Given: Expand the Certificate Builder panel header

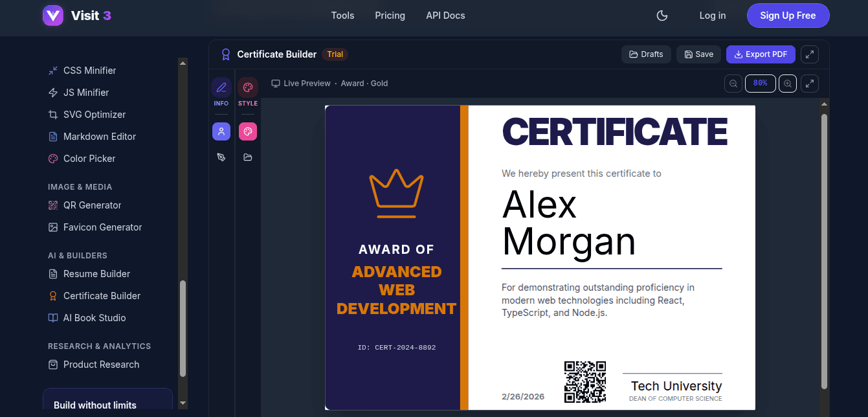Looking at the screenshot, I should pos(810,54).
